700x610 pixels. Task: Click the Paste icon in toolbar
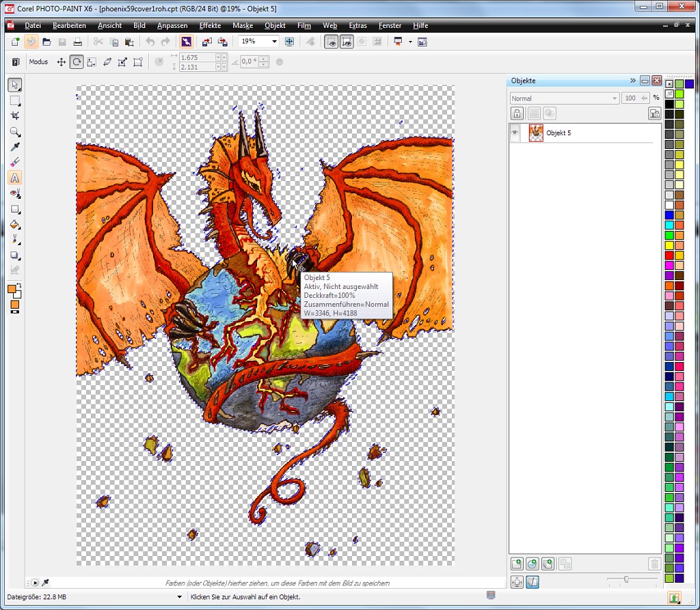[x=129, y=42]
